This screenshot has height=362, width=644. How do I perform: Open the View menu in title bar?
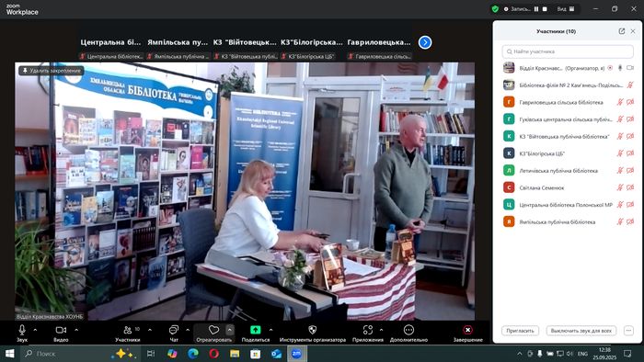[566, 8]
